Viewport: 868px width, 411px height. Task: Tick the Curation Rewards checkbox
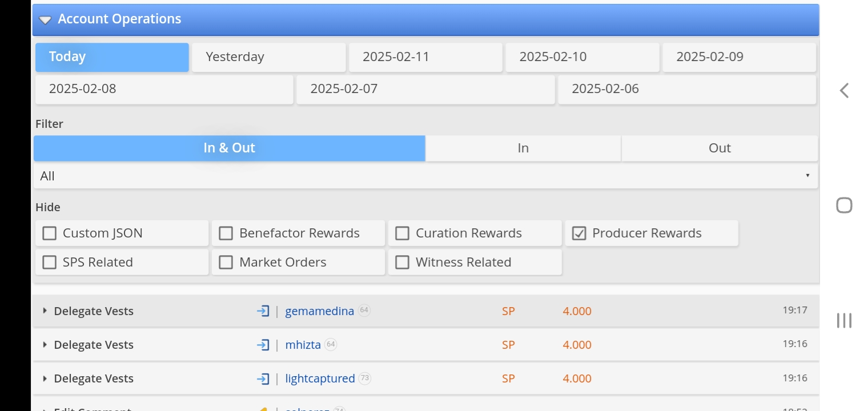(x=403, y=233)
